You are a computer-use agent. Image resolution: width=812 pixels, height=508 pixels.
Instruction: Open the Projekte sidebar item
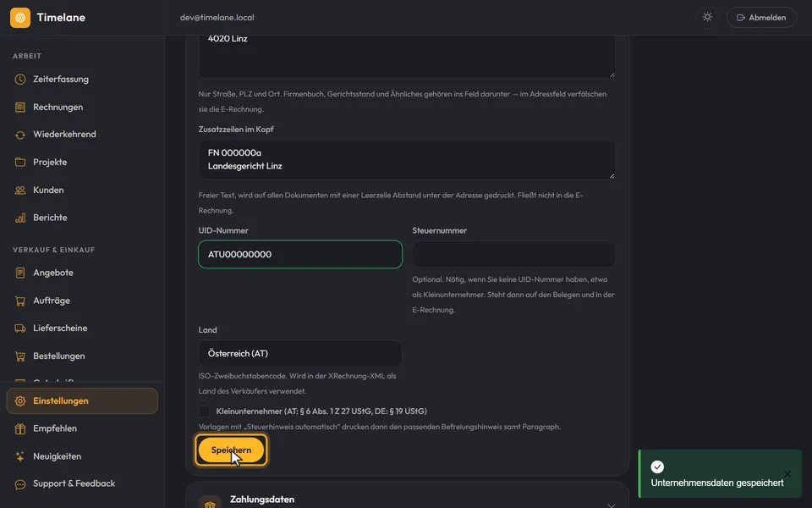tap(82, 163)
